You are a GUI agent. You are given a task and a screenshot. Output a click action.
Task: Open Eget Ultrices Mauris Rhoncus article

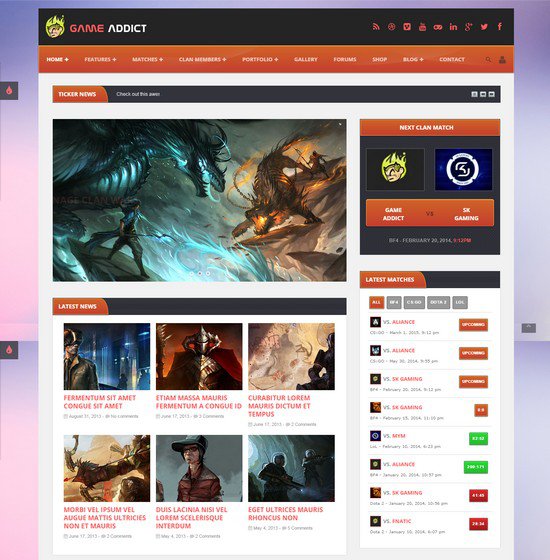pos(285,514)
